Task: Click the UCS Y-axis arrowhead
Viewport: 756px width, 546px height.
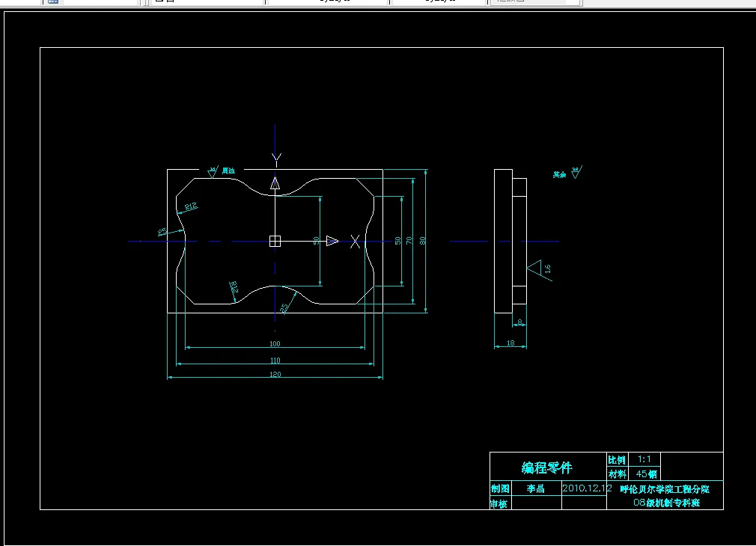Action: pyautogui.click(x=275, y=183)
